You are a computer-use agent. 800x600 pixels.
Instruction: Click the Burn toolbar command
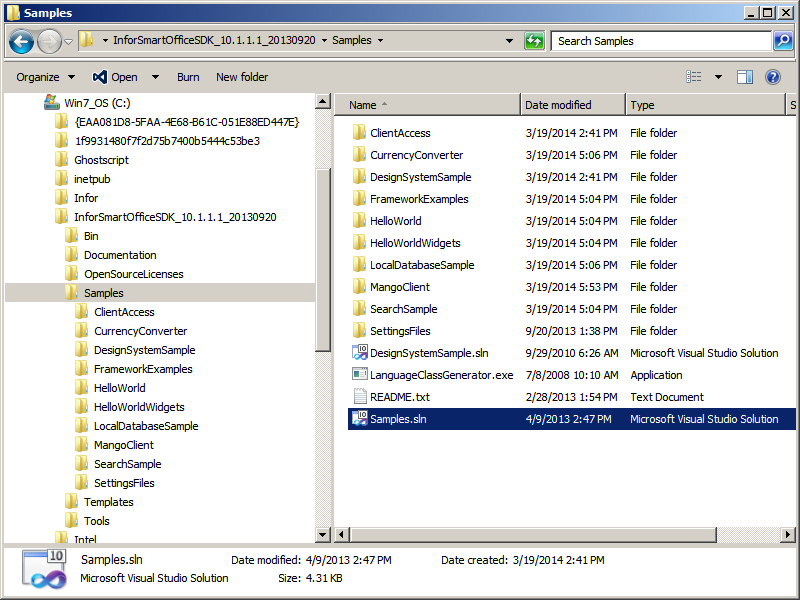point(188,77)
